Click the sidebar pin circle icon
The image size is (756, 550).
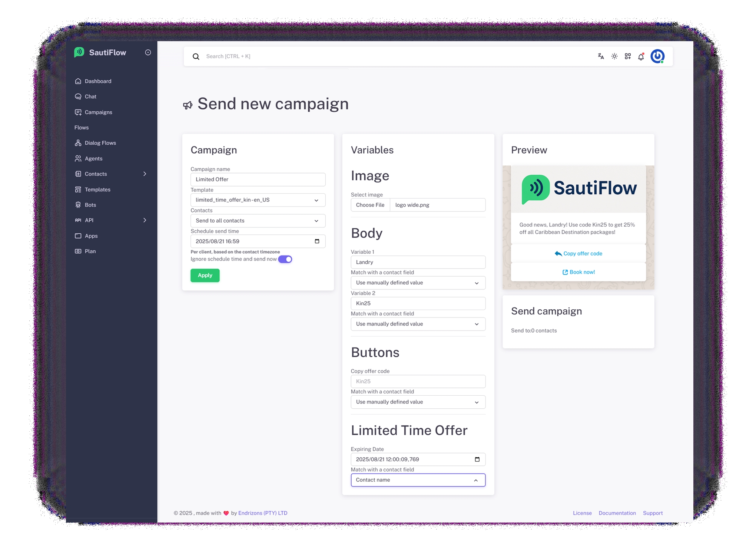pos(148,52)
